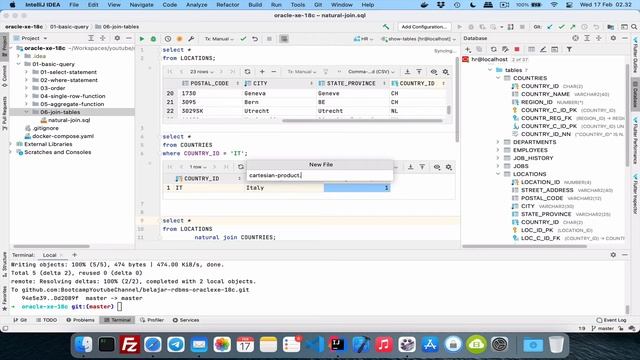This screenshot has height=360, width=640.
Task: Commit the transaction with green checkmark
Action: [243, 39]
